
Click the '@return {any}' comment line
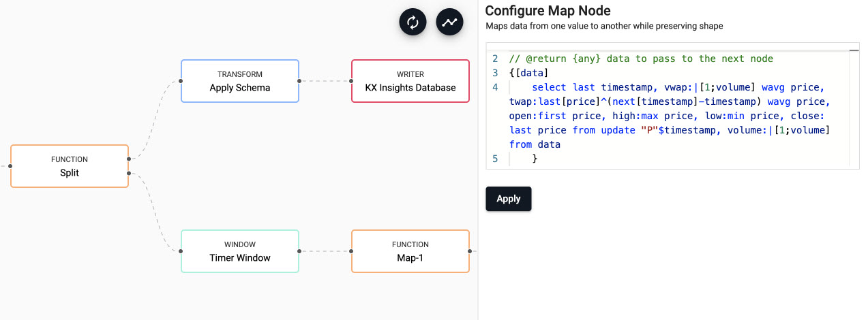click(x=641, y=59)
